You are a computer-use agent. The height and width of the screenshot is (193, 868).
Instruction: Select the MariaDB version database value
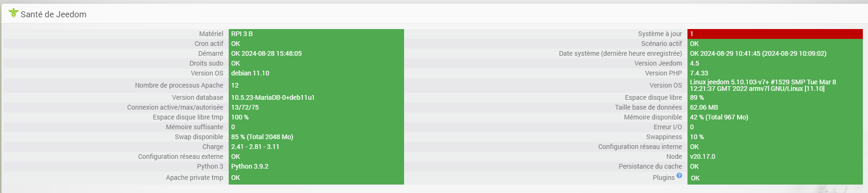coord(273,97)
